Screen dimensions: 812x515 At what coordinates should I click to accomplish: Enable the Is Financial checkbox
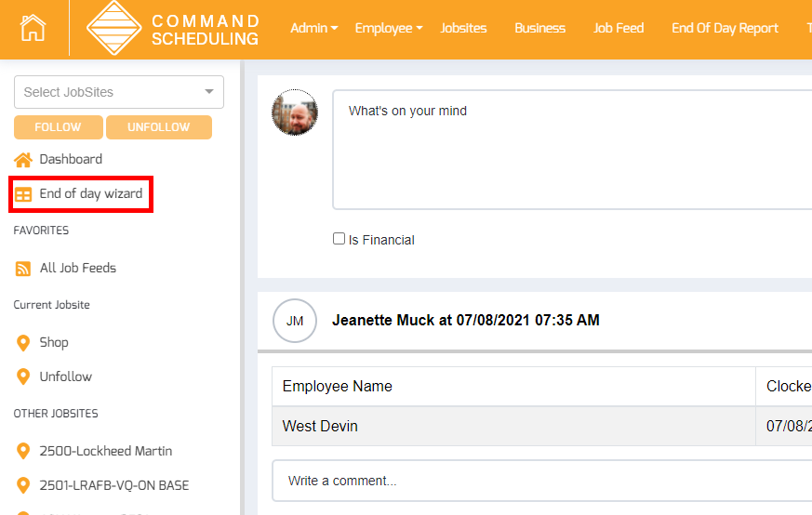(x=339, y=239)
